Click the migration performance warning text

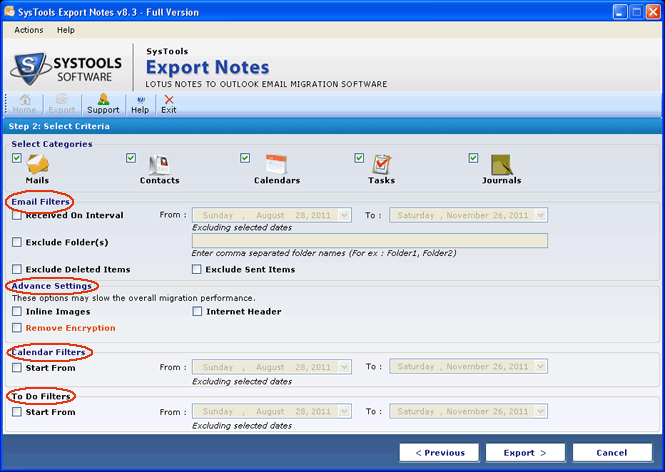[133, 298]
